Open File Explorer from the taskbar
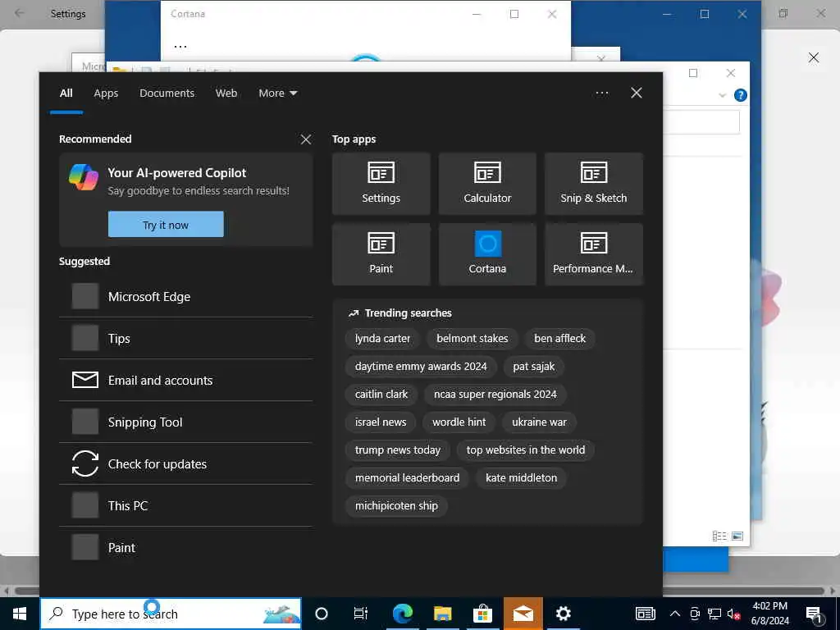The height and width of the screenshot is (630, 840). click(442, 614)
